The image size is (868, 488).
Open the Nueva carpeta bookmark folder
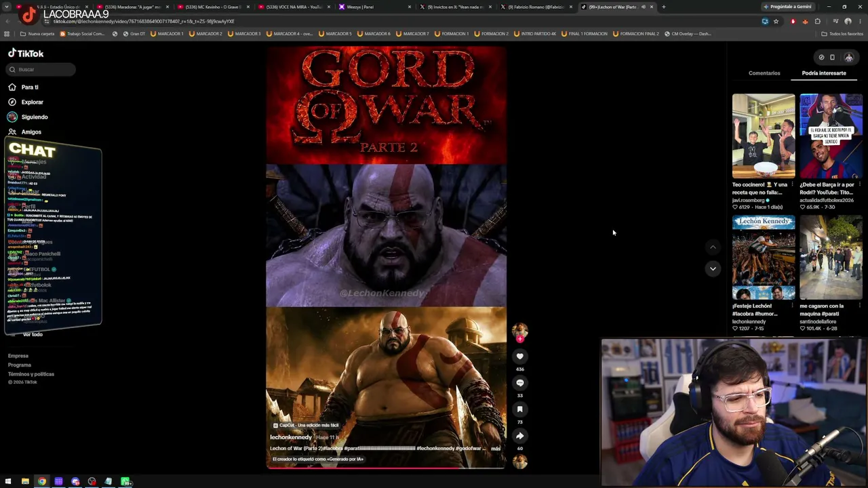pos(37,33)
